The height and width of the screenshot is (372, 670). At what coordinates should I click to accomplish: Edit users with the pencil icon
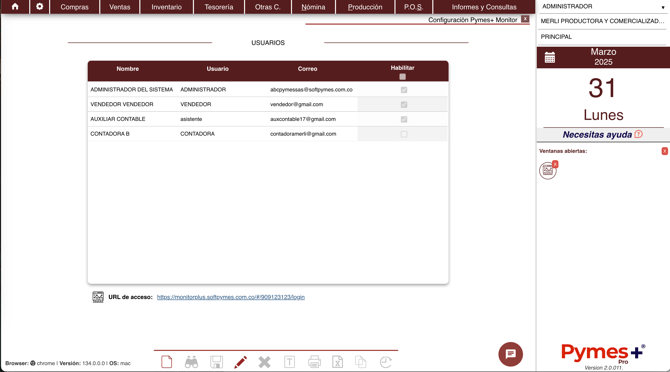click(240, 362)
